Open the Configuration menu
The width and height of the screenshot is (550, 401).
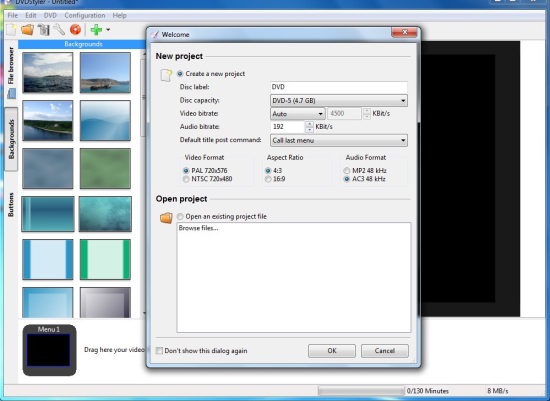point(85,15)
